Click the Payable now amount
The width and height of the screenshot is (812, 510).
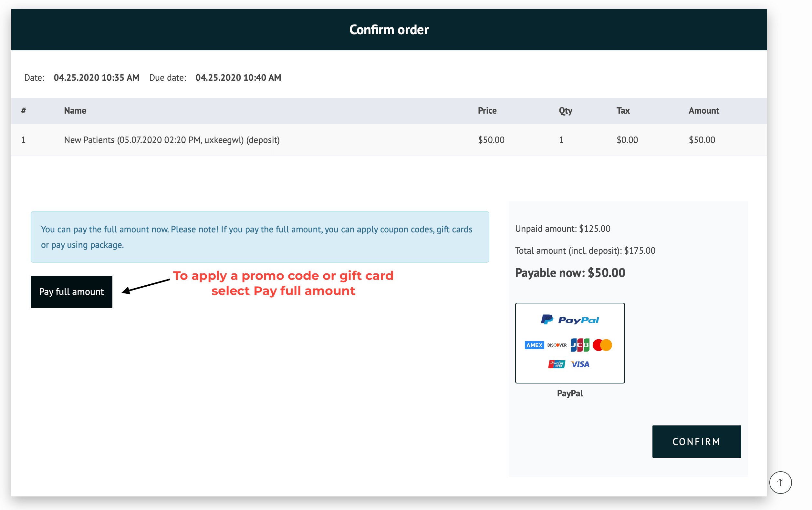pyautogui.click(x=570, y=273)
